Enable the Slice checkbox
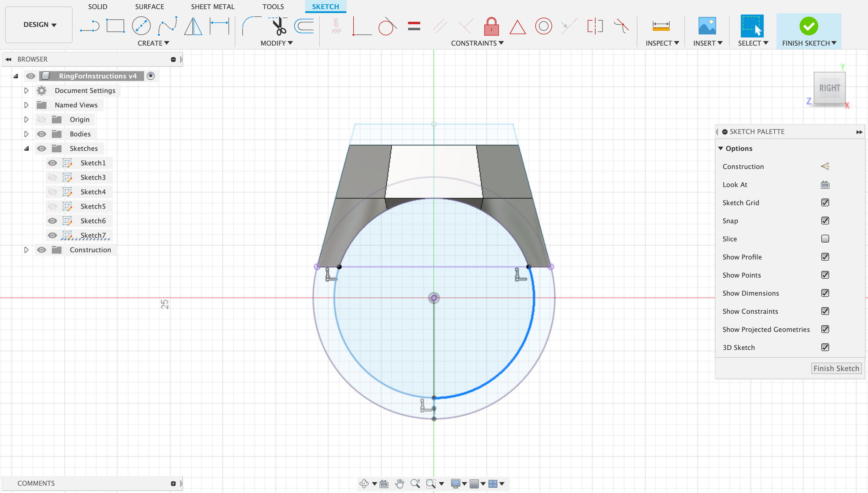 pos(825,239)
